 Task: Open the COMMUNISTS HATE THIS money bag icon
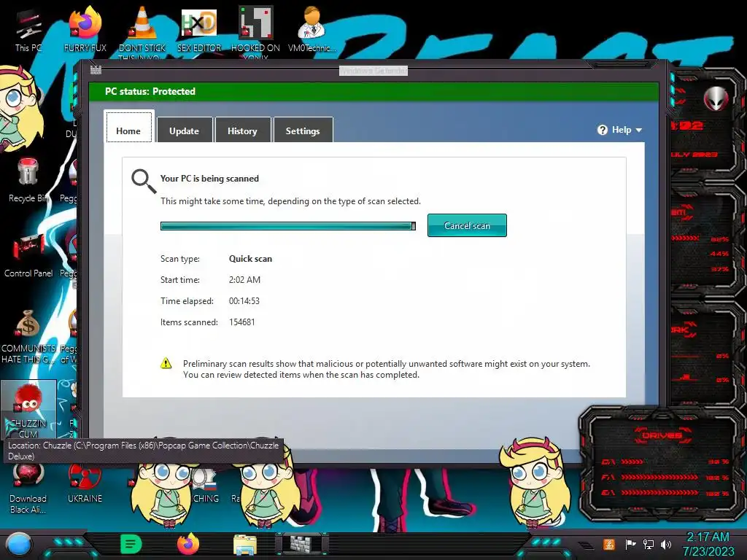[x=28, y=337]
